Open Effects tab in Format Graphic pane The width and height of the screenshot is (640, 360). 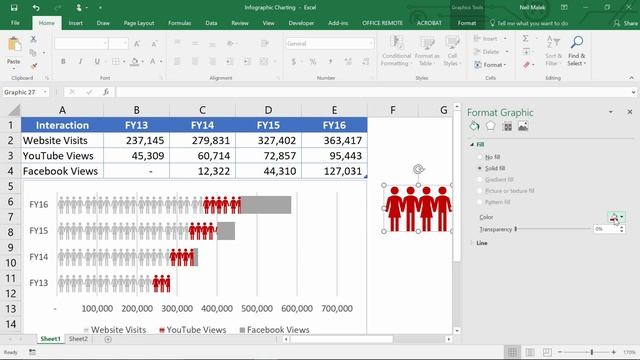click(491, 127)
